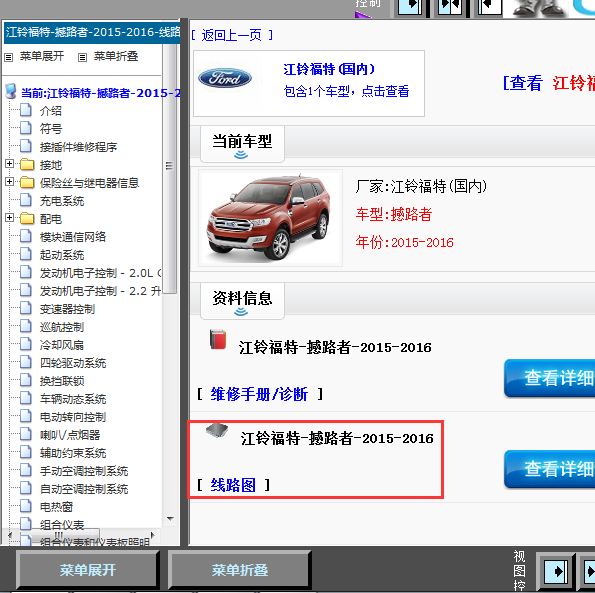Open the 电动转向控制 tree item
This screenshot has height=593, width=595.
73,417
